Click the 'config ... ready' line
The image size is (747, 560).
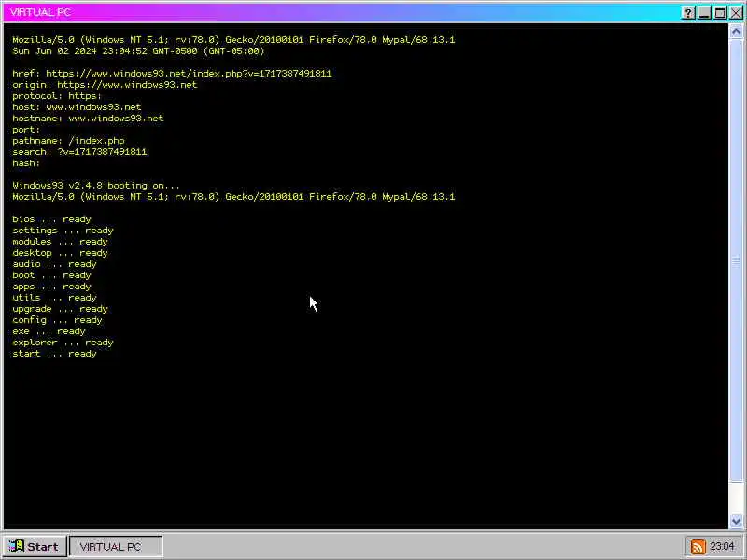tap(57, 320)
